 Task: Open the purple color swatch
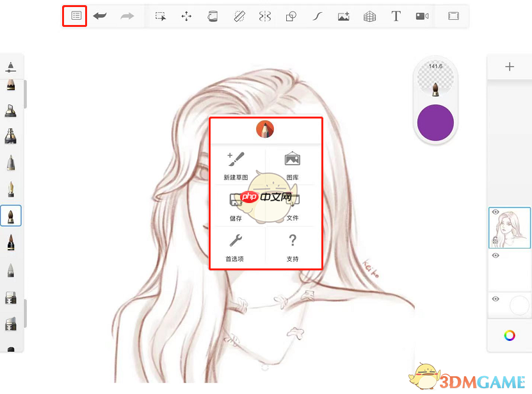[x=435, y=122]
